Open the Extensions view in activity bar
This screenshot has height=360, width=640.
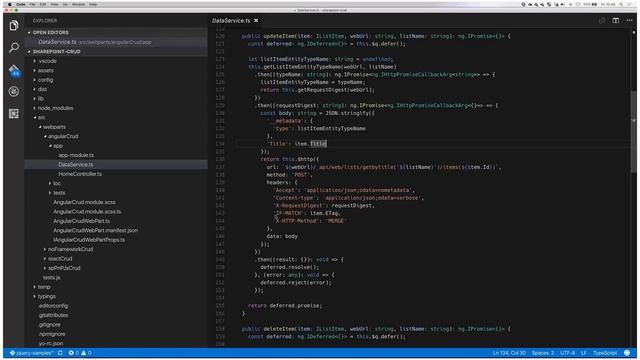pos(14,113)
